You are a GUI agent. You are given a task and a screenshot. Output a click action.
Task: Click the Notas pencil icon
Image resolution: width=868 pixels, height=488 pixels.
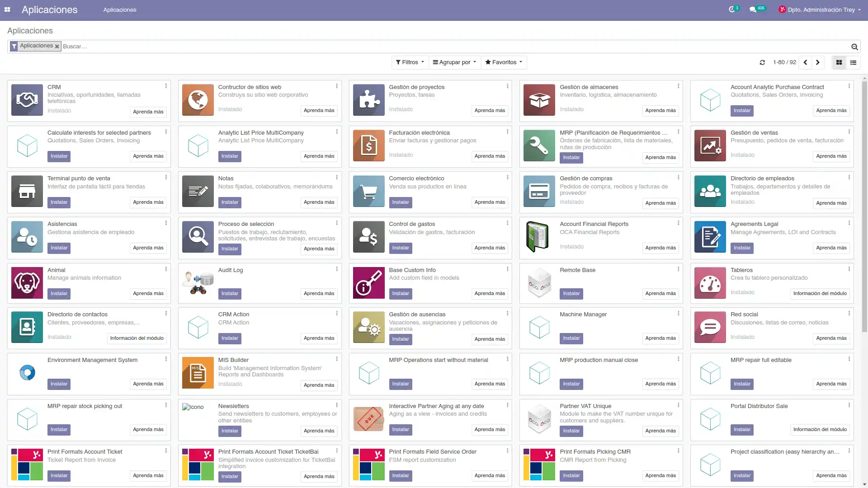tap(198, 191)
